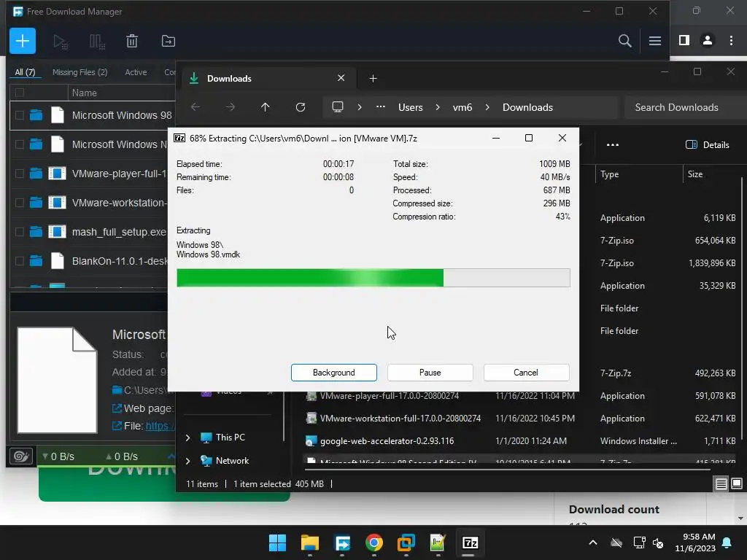
Task: Add a new Explorer tab
Action: coord(373,79)
